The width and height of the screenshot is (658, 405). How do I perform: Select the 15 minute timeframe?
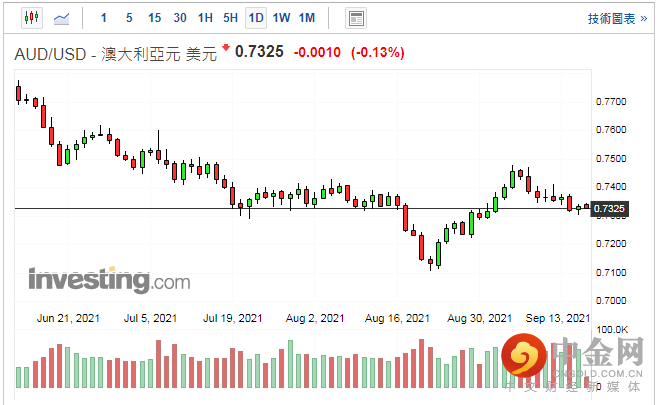coord(154,18)
